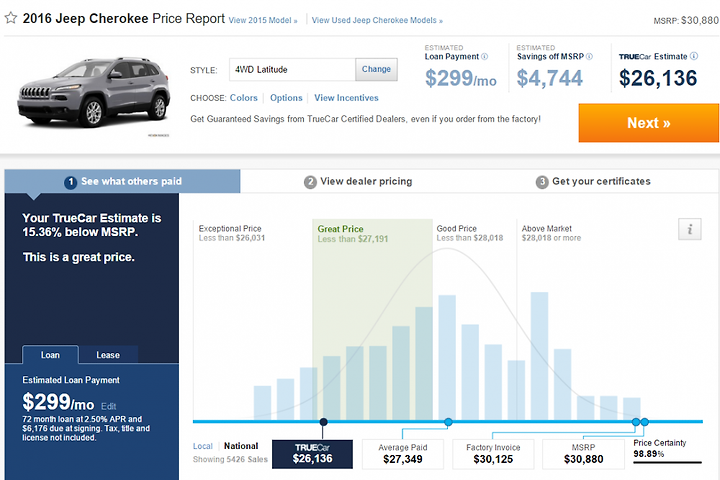Click the step 1 circle icon

70,182
